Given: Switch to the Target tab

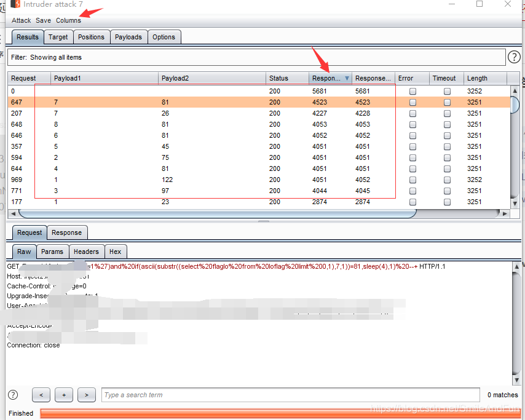Looking at the screenshot, I should point(58,37).
